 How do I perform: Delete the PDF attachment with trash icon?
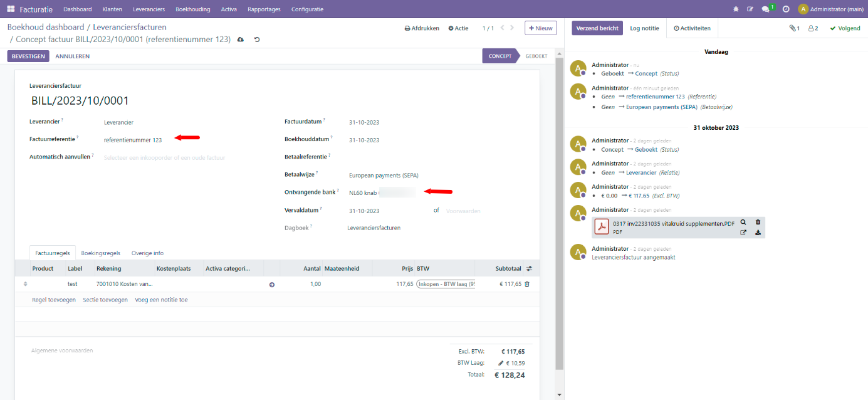click(x=758, y=222)
